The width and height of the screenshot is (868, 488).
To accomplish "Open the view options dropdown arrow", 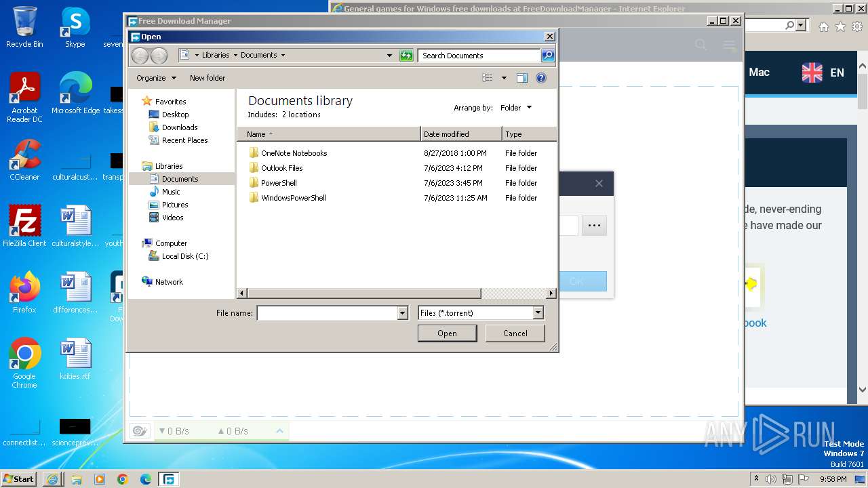I will 504,78.
